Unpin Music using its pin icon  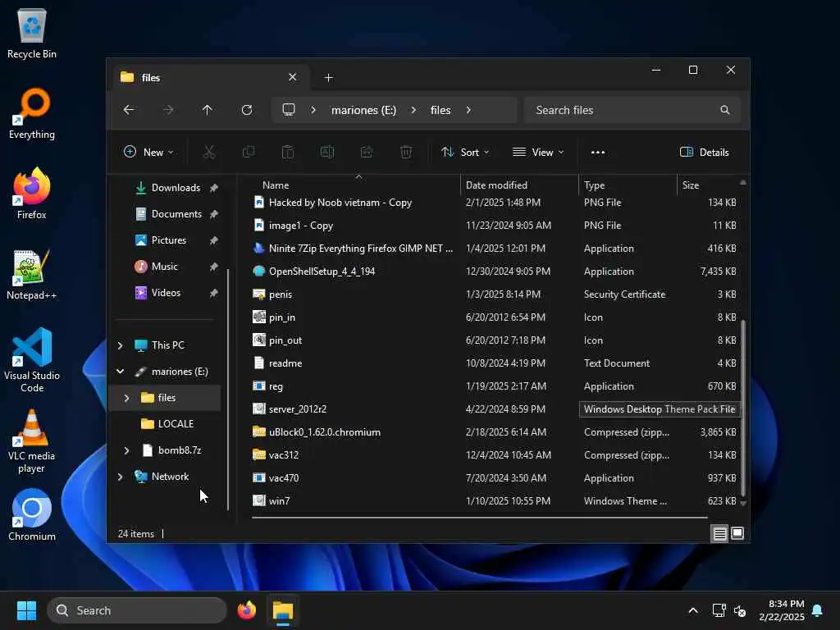point(214,267)
